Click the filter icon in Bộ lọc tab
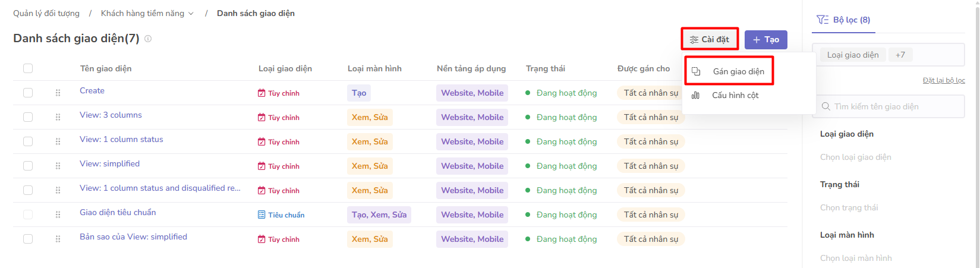980x268 pixels. point(823,20)
